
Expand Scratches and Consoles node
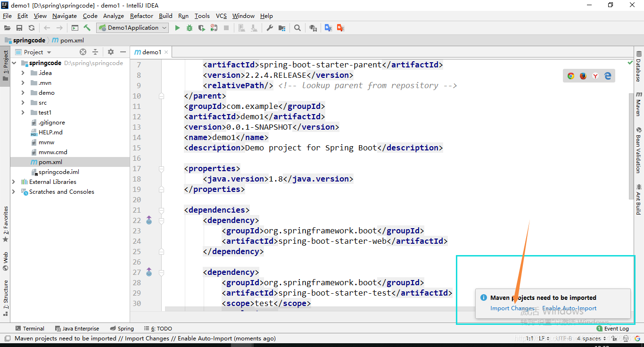point(14,192)
